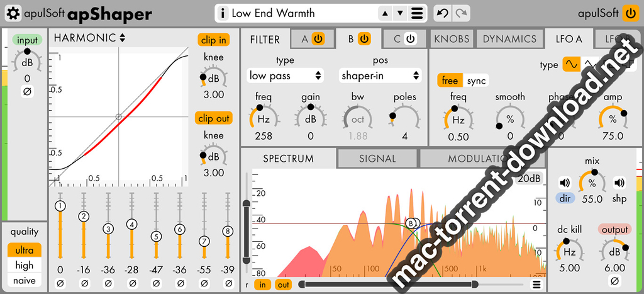Switch to the MODULATION tab
The image size is (644, 294).
482,159
